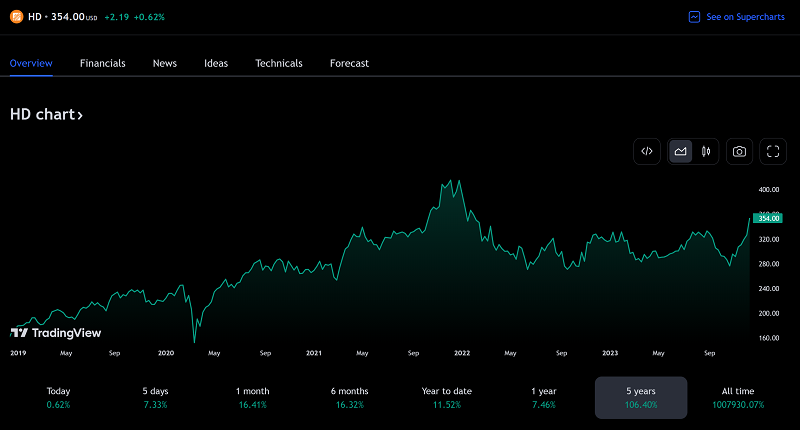Open See on Supercharts link
Screen dimensions: 800x430
click(x=745, y=17)
